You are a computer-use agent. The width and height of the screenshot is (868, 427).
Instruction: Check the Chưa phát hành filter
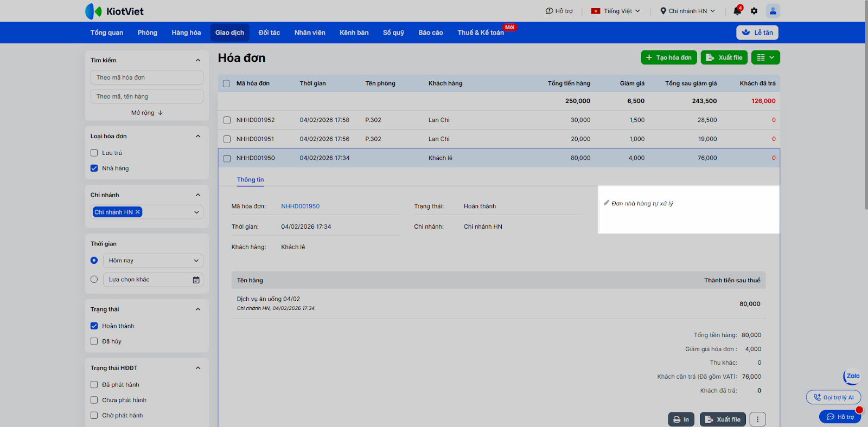94,400
